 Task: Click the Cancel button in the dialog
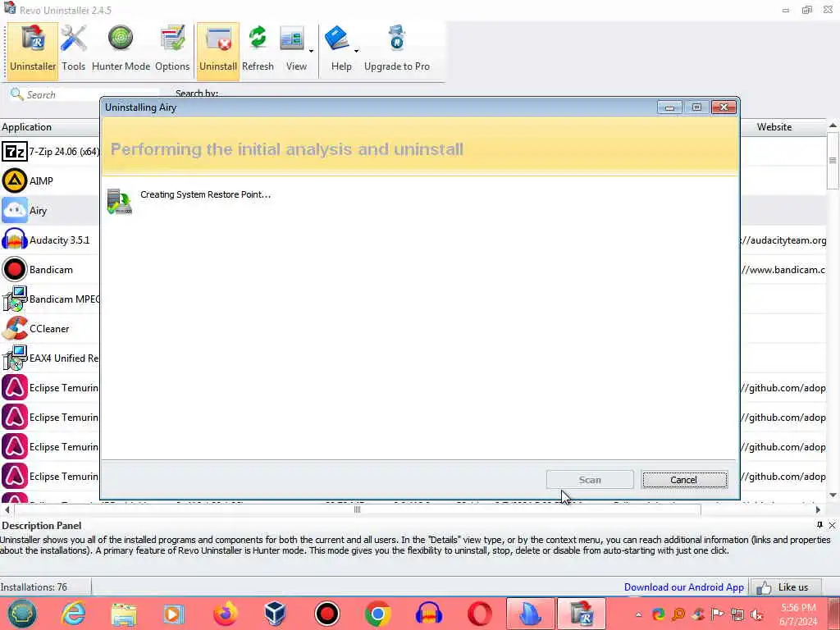684,479
